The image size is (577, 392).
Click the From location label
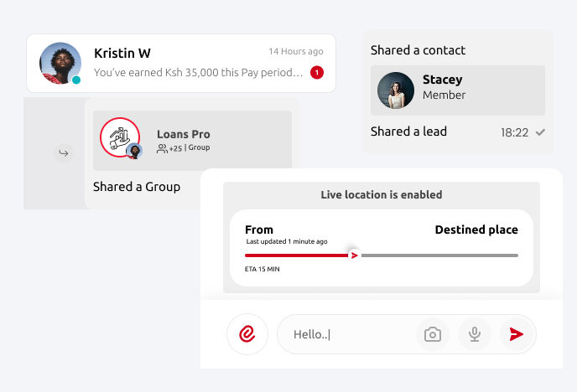click(259, 230)
